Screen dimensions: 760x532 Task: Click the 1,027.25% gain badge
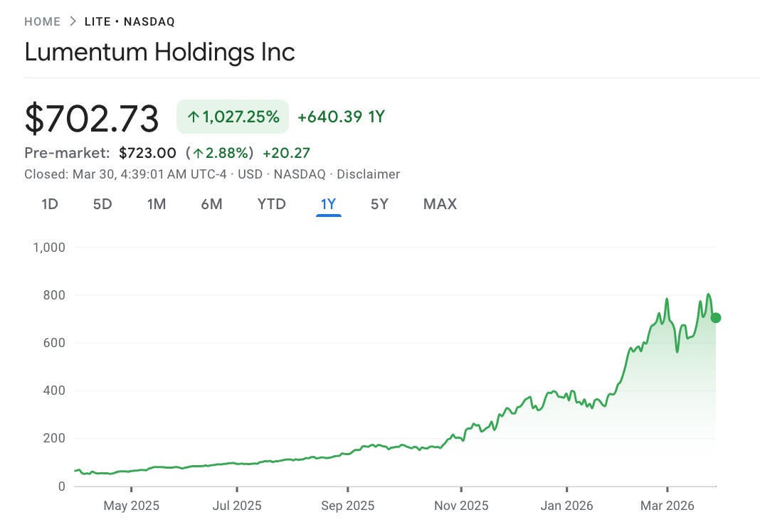(233, 117)
